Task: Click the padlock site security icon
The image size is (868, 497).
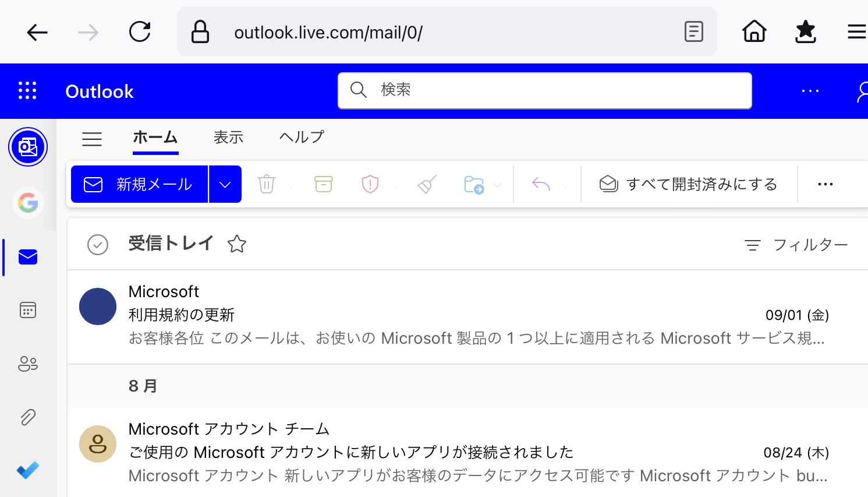Action: tap(200, 32)
